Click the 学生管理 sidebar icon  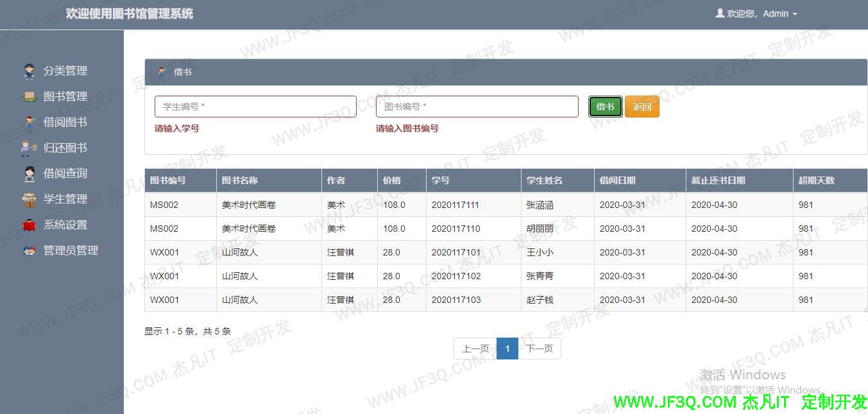(x=29, y=200)
